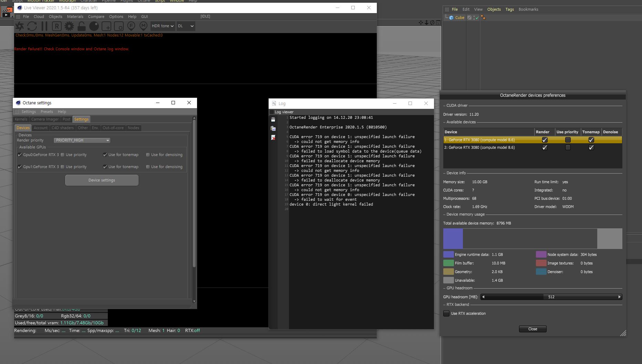Toggle Use for tonemap for Gpu1
The width and height of the screenshot is (642, 364).
click(105, 167)
